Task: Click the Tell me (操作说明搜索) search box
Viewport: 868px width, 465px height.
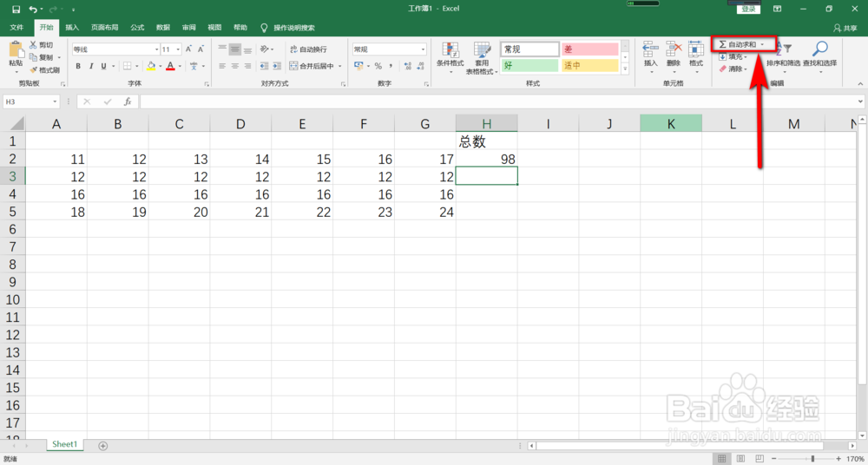Action: (x=288, y=27)
